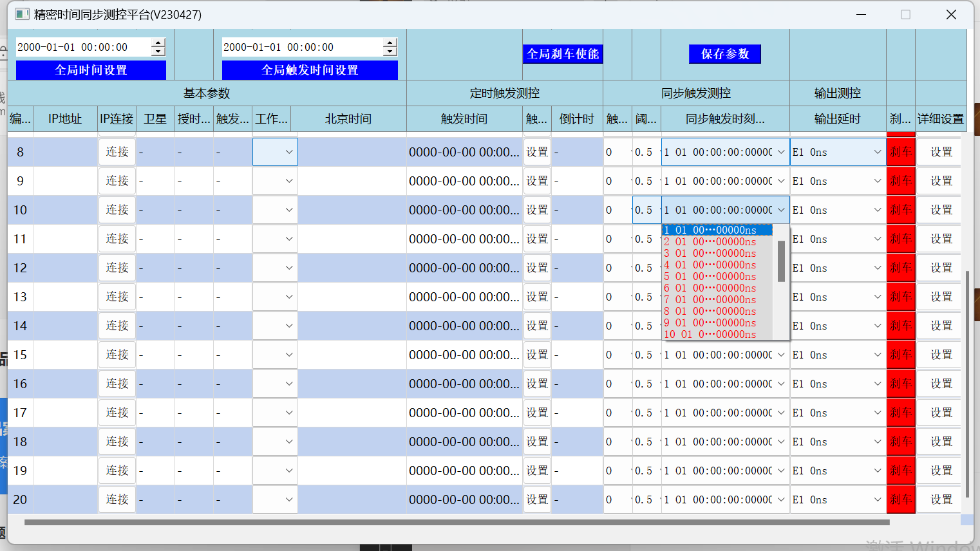Image resolution: width=980 pixels, height=551 pixels.
Task: Expand work mode combo in row 15
Action: [x=275, y=355]
